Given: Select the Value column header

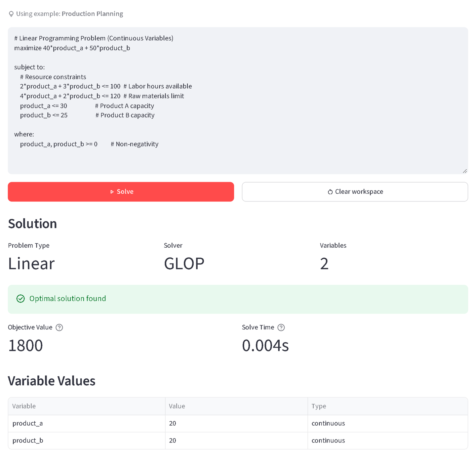Looking at the screenshot, I should [236, 406].
